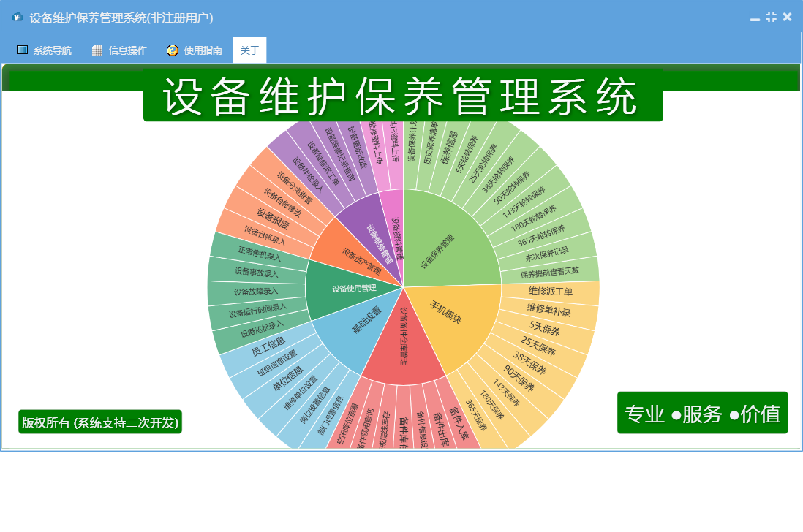The image size is (803, 532).
Task: Open 岗位设置信息 segment
Action: 315,405
